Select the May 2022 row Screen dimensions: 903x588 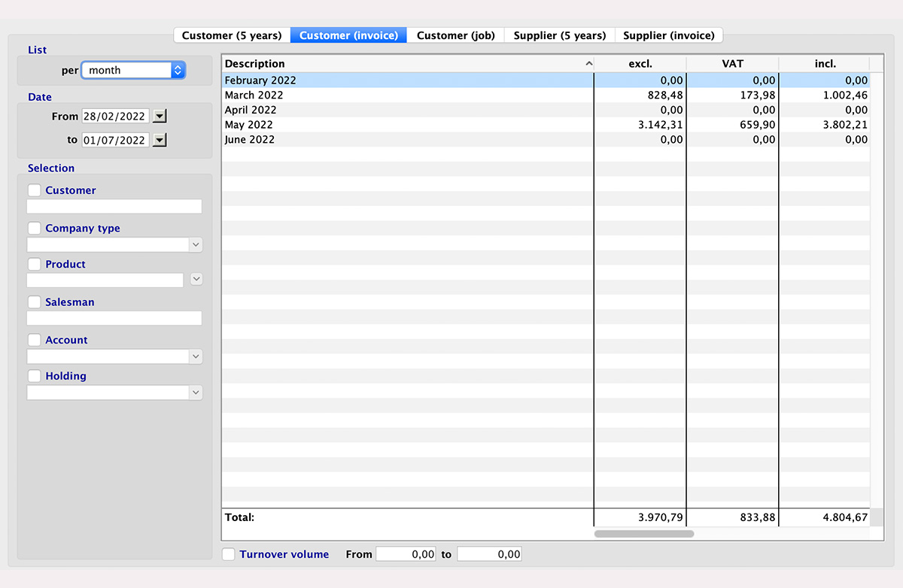546,125
